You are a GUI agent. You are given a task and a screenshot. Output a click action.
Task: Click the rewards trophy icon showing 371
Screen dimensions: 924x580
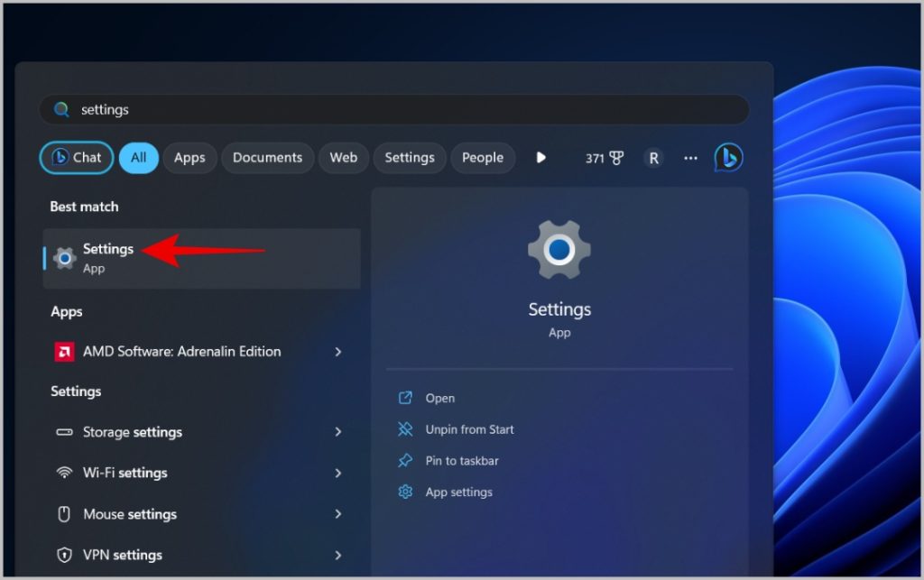[x=616, y=158]
